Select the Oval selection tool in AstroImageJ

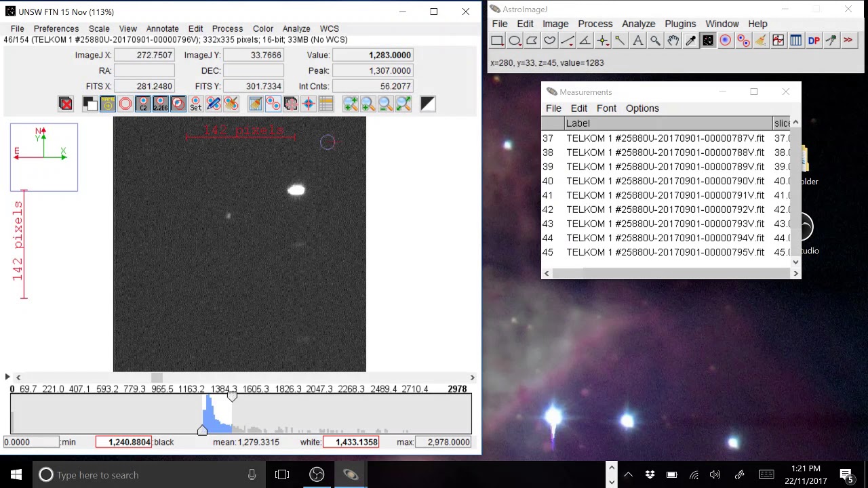(515, 41)
